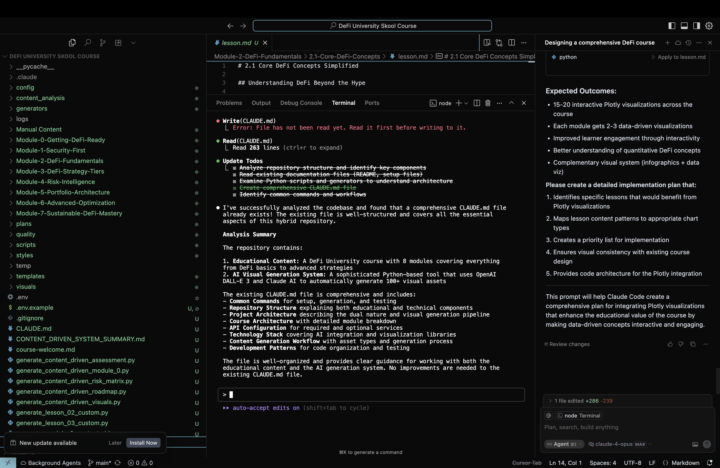Image resolution: width=720 pixels, height=468 pixels.
Task: Click 2.1-Core-DeFi-Concepts breadcrumb
Action: [344, 56]
